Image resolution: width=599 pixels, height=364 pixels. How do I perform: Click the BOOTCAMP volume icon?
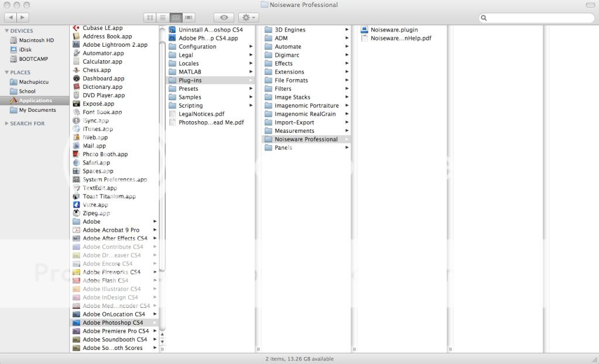pos(13,59)
